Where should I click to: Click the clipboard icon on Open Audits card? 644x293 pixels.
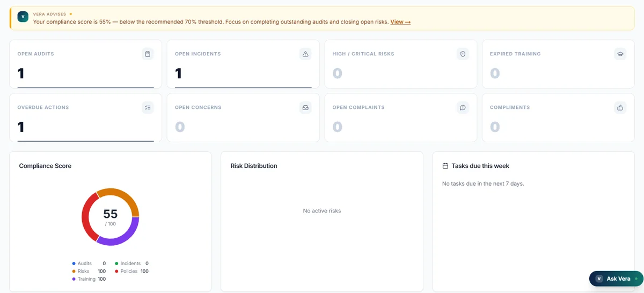(x=148, y=54)
